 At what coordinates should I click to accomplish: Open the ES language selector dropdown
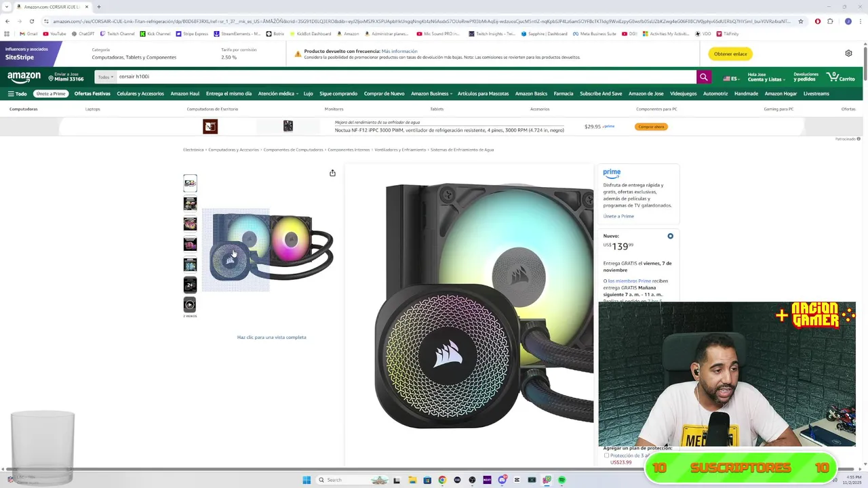coord(731,78)
